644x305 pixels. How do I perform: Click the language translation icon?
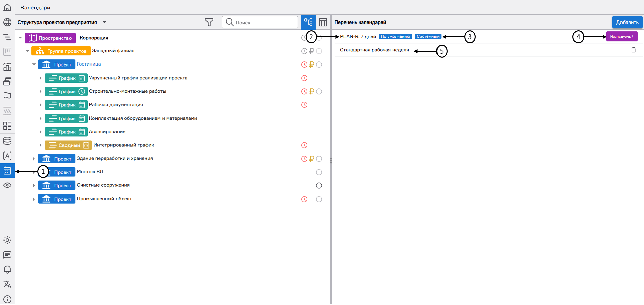tap(7, 285)
